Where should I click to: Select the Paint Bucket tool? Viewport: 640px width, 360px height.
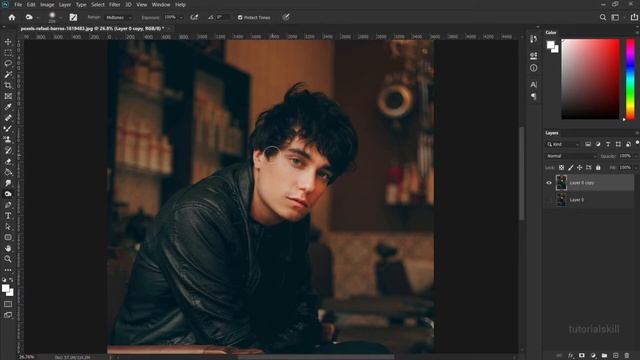coord(8,172)
